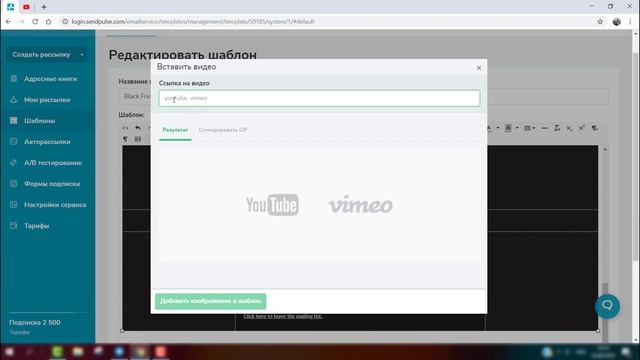Click the Vimeo logo in preview
Viewport: 640px width, 360px height.
(x=361, y=204)
